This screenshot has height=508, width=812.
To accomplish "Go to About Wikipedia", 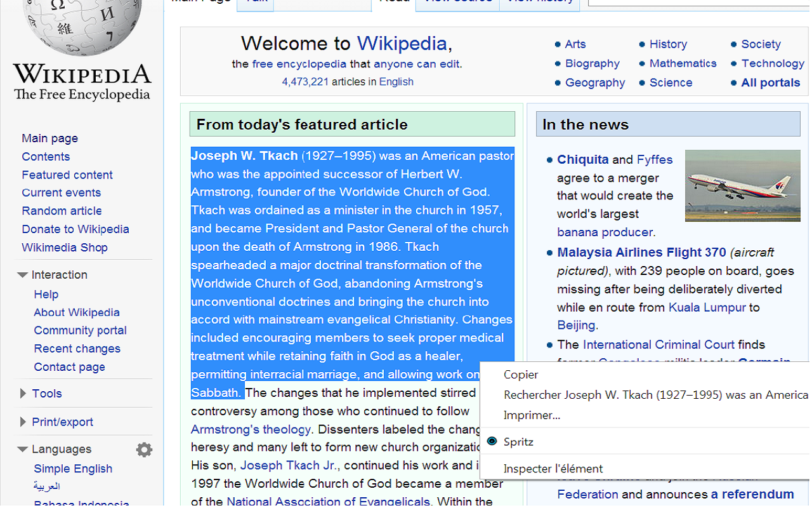I will coord(77,312).
